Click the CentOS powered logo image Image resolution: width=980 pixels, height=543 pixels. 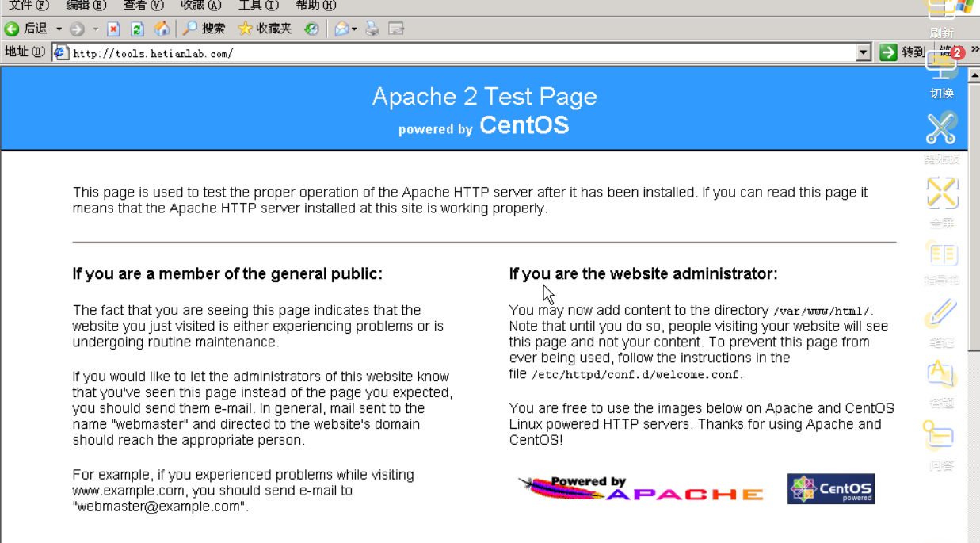(x=831, y=489)
